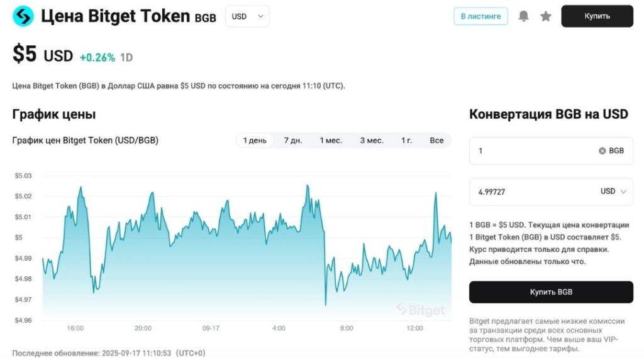644x358 pixels.
Task: Add BGB to favorites with star icon
Action: coord(546,16)
